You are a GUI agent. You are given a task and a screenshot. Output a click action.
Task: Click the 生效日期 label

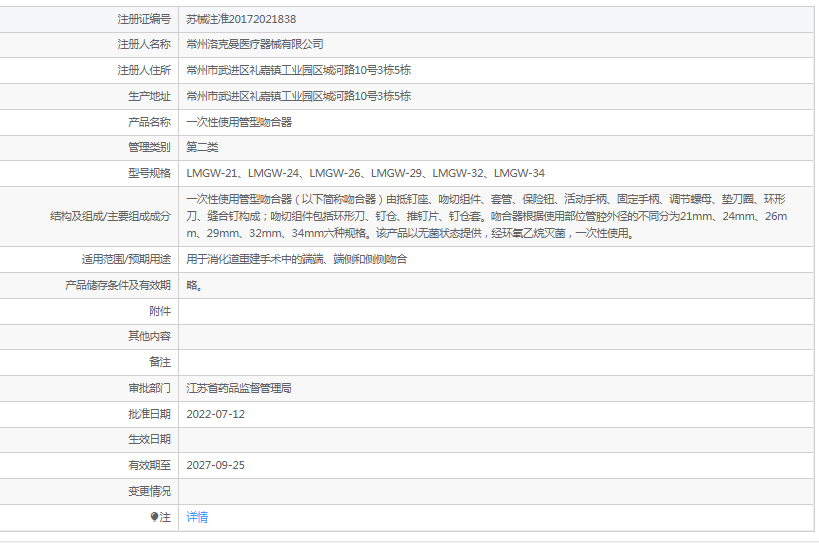(149, 439)
